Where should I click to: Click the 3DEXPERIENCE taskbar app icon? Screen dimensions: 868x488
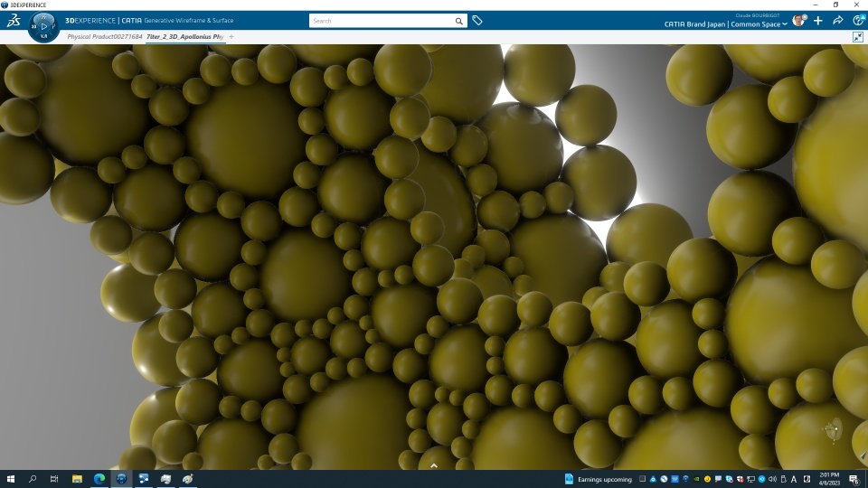pyautogui.click(x=121, y=479)
